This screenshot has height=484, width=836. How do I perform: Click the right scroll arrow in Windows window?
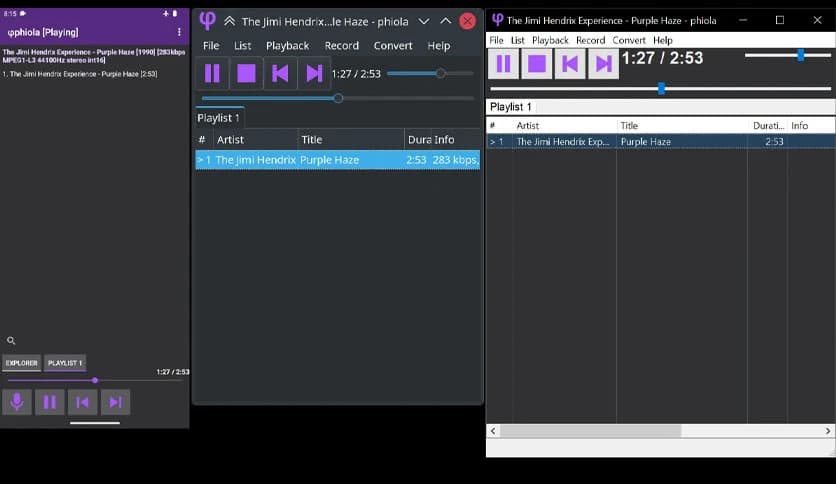click(827, 431)
